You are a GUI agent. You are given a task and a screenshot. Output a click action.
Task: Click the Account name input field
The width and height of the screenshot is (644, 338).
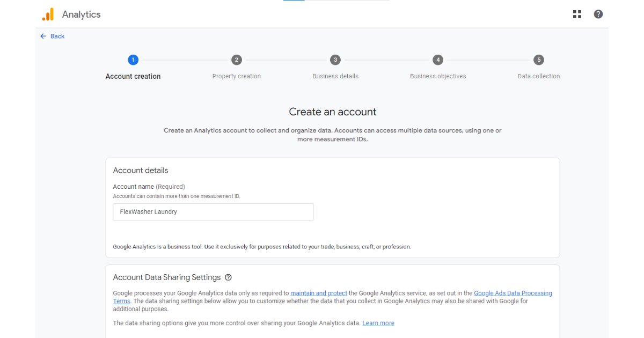(213, 212)
